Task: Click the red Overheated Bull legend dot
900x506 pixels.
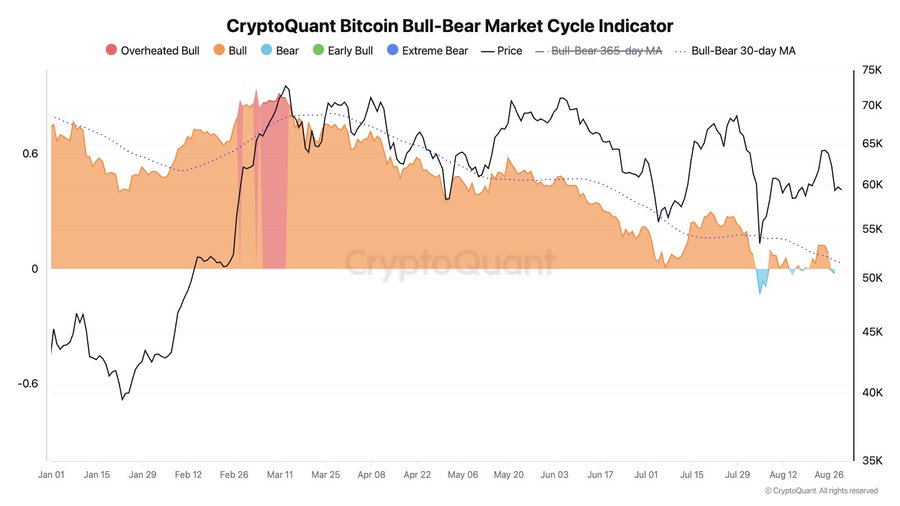Action: (111, 50)
